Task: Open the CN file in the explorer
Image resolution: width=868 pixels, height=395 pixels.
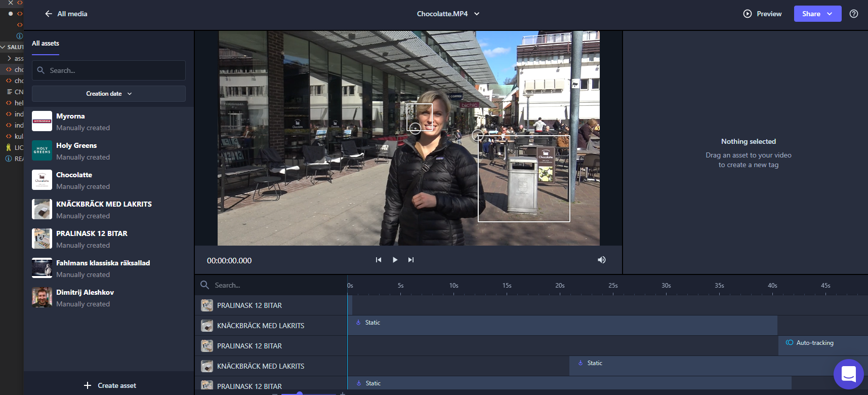Action: 14,92
